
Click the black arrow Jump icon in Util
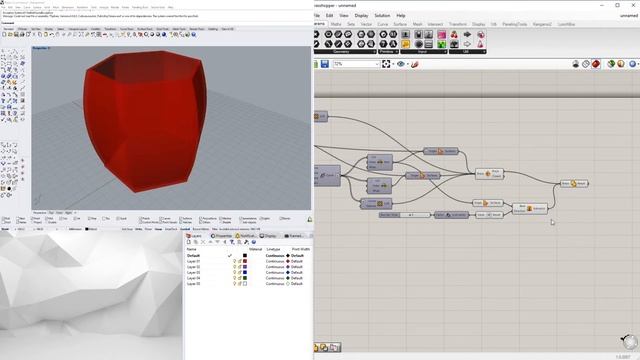pyautogui.click(x=467, y=35)
